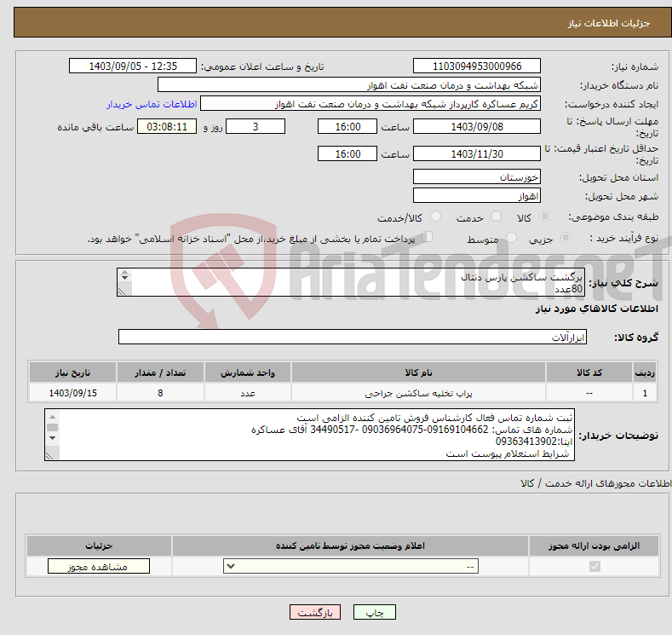
Task: Click the delivery province field خوزستان
Action: point(477,176)
